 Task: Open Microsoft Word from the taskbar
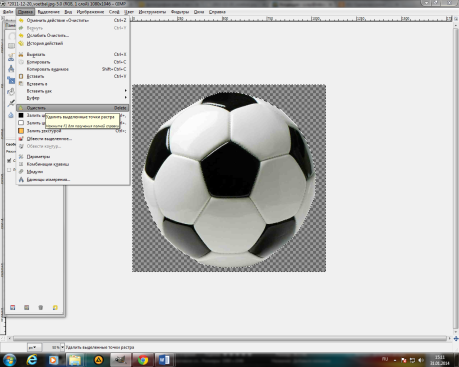click(x=164, y=360)
